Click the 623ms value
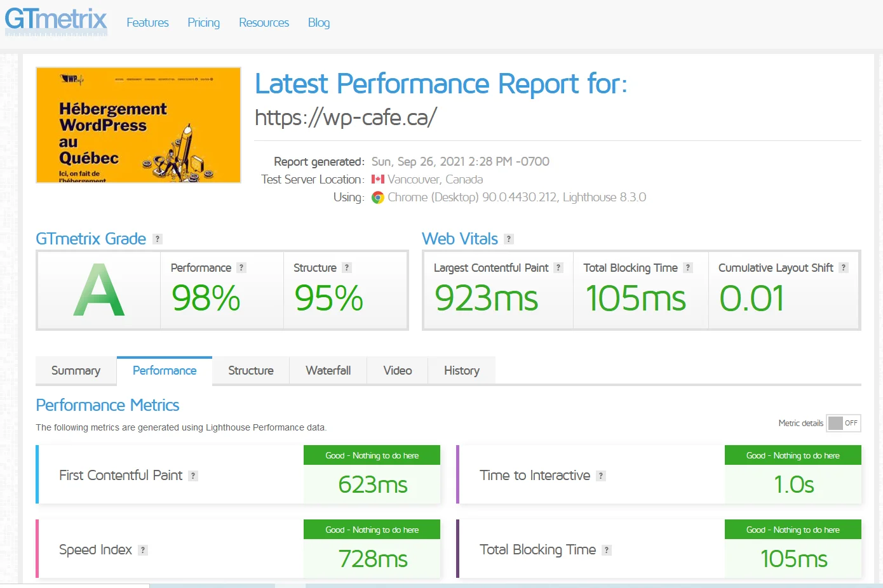 [373, 485]
